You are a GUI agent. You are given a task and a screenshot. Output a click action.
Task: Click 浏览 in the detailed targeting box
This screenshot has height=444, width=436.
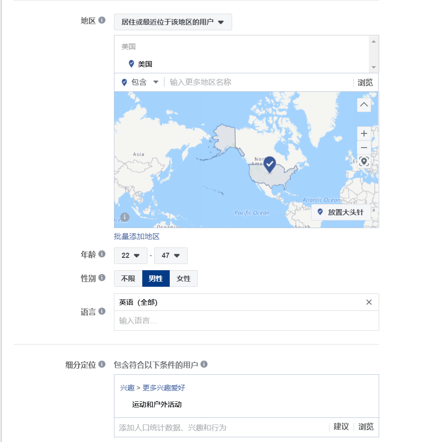(366, 427)
